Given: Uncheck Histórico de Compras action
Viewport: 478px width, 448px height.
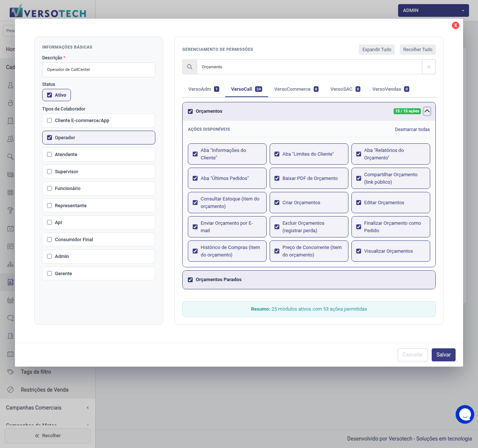Looking at the screenshot, I should [195, 251].
